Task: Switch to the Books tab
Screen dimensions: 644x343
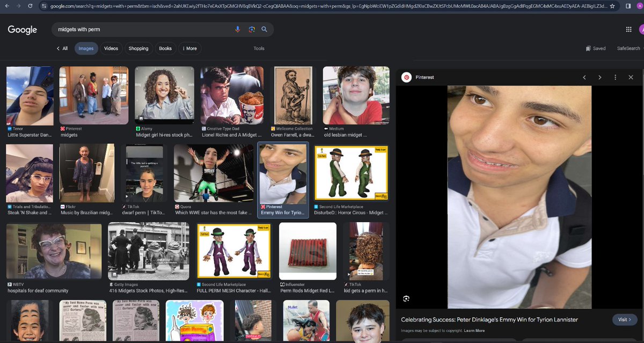Action: point(165,48)
